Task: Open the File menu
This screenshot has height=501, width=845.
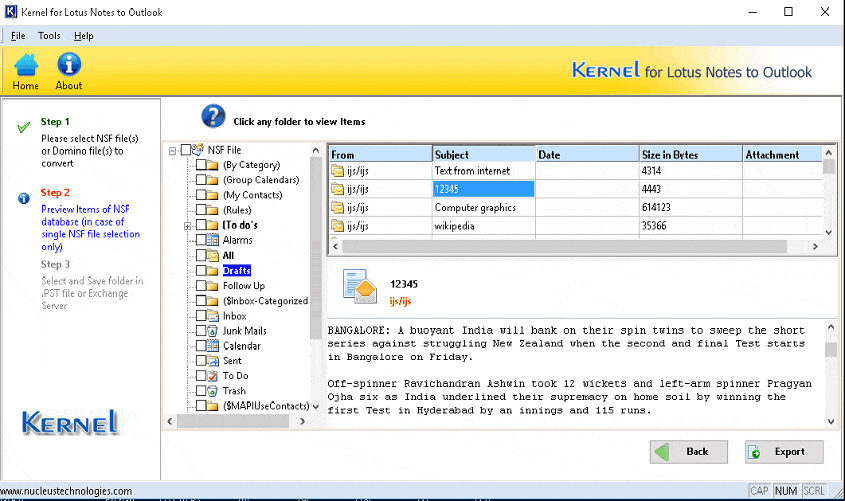Action: point(18,36)
